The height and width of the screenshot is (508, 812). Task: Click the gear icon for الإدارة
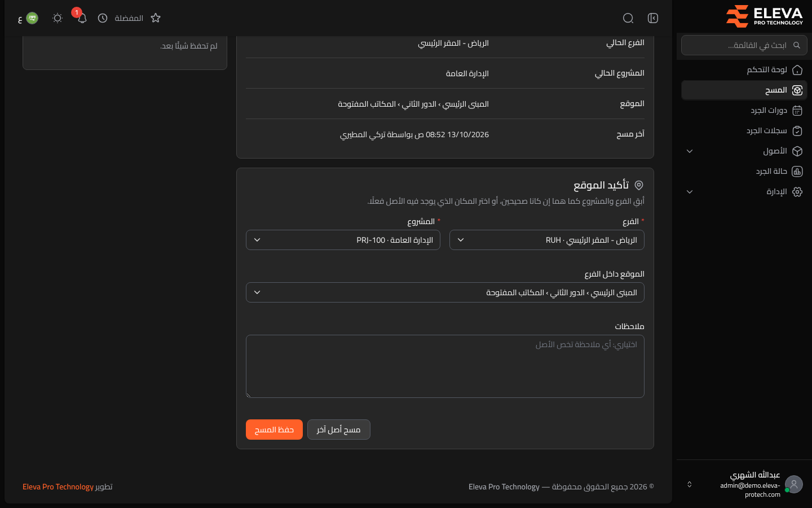(x=797, y=192)
